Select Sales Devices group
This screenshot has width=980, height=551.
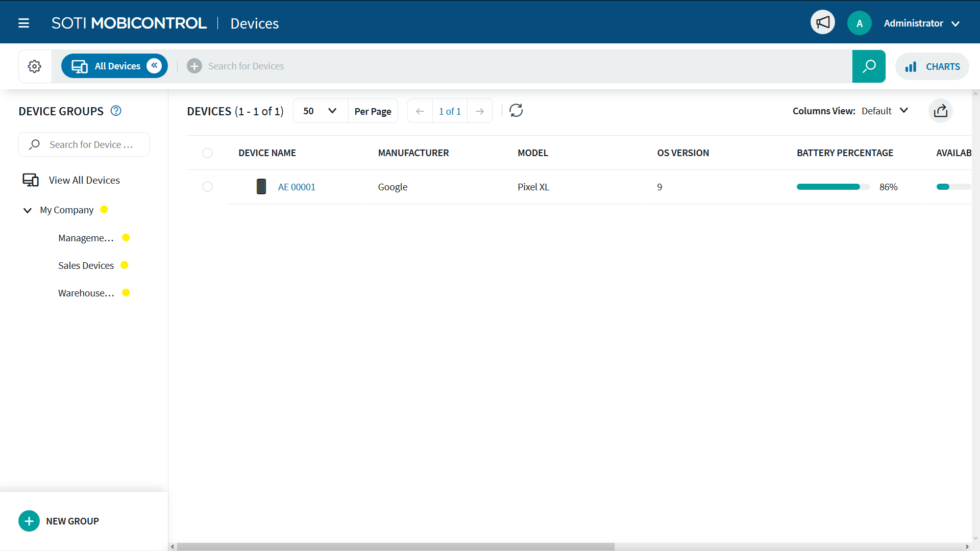(86, 265)
